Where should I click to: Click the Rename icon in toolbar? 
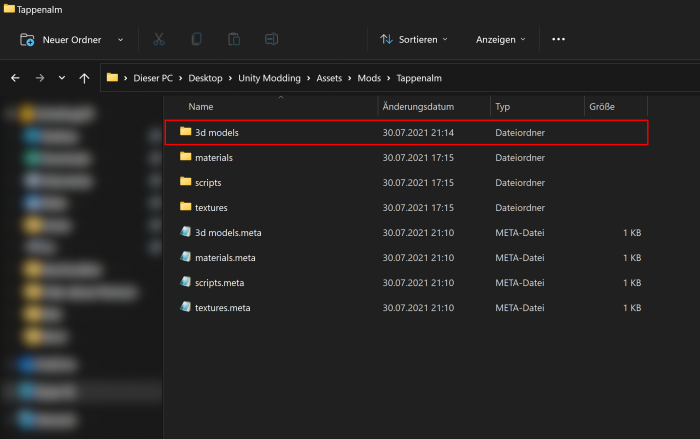[270, 39]
